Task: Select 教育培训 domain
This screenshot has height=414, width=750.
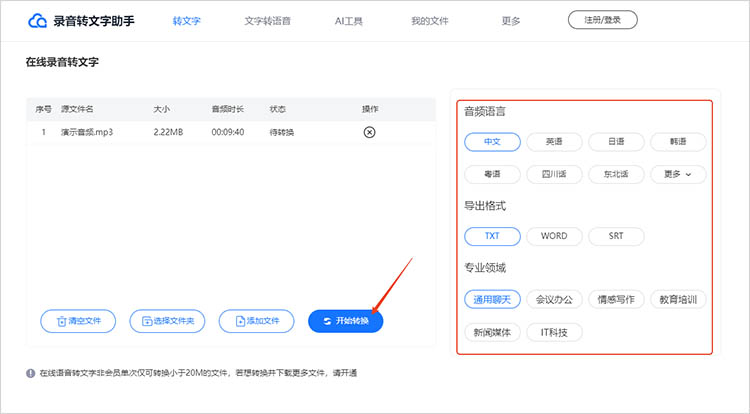Action: 678,300
